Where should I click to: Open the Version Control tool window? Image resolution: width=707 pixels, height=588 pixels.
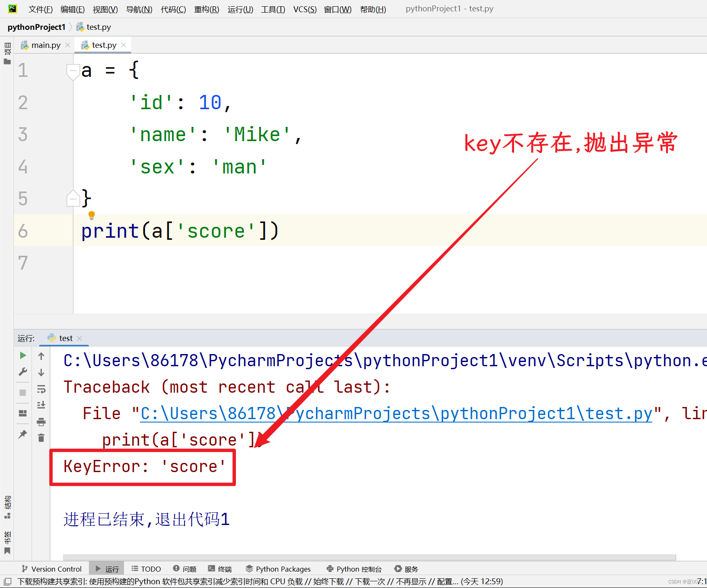pyautogui.click(x=52, y=569)
